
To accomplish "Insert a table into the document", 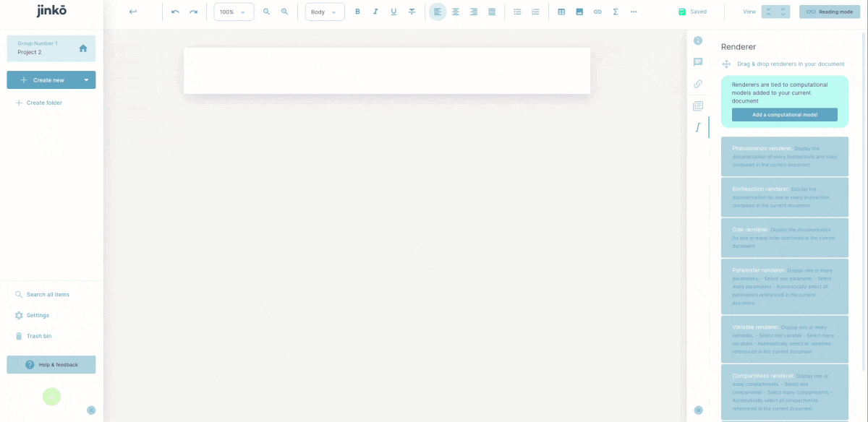I will tap(561, 12).
